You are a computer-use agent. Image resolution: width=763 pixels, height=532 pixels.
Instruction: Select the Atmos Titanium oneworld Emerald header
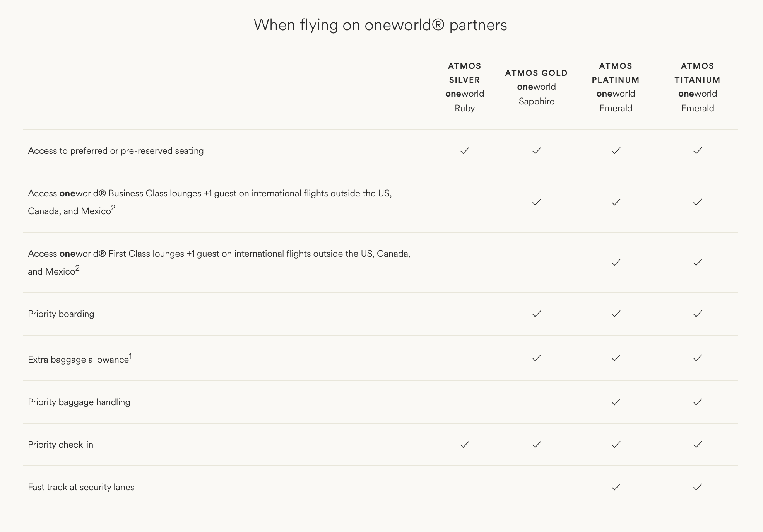coord(698,87)
